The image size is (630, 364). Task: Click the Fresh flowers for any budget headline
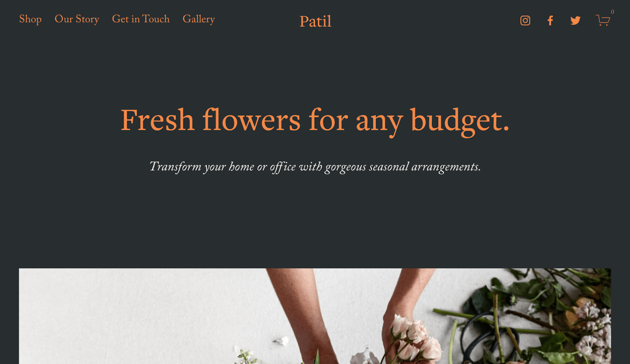(315, 121)
